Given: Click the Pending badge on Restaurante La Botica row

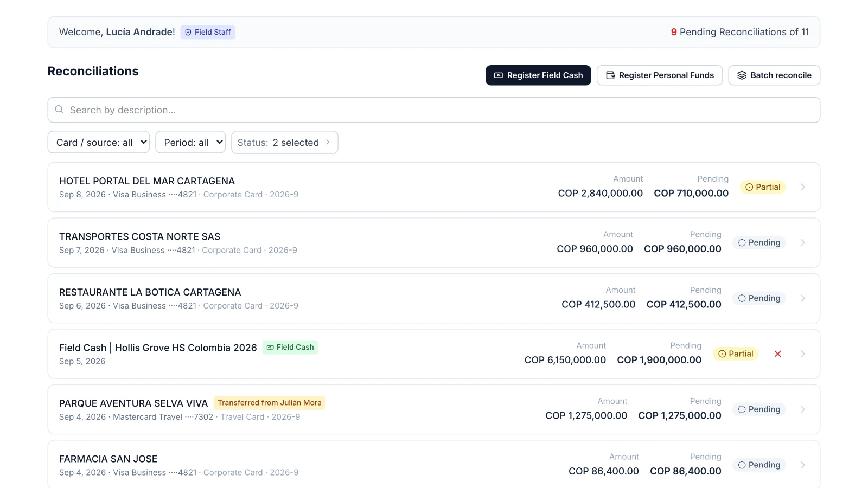Looking at the screenshot, I should (x=759, y=298).
